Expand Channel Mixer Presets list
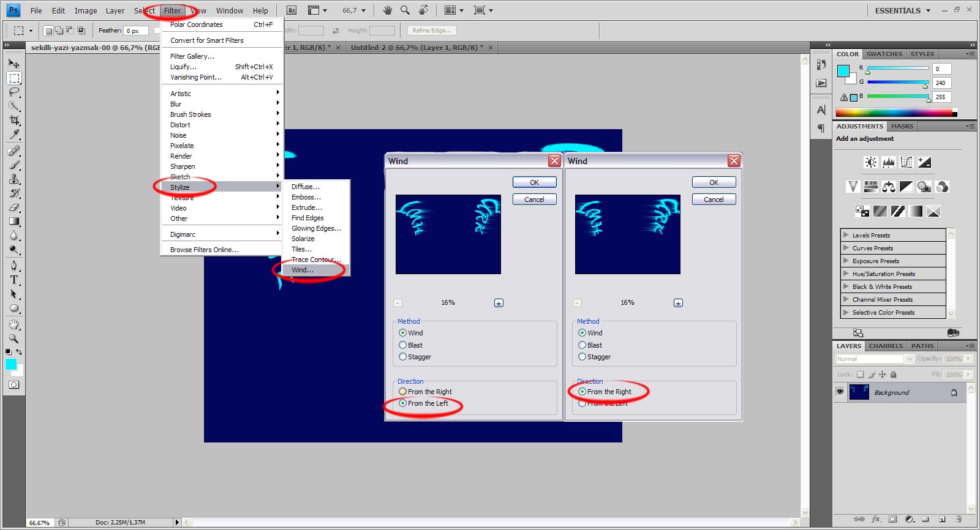980x530 pixels. coord(846,299)
